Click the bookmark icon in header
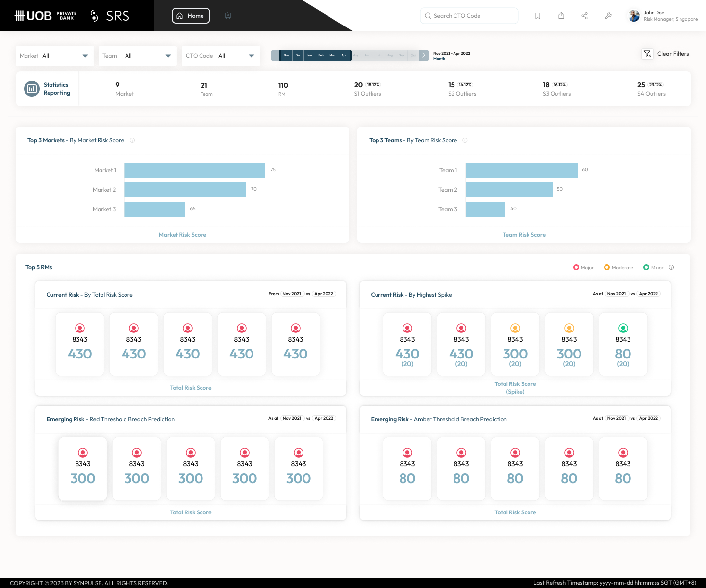 tap(538, 16)
